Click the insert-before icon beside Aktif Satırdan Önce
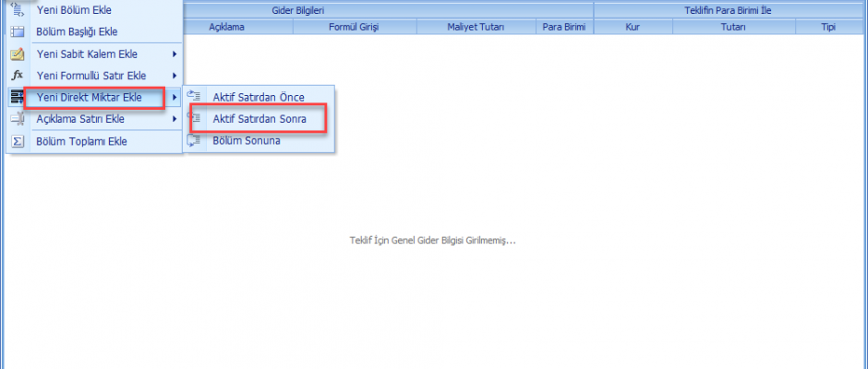This screenshot has width=868, height=369. 195,97
